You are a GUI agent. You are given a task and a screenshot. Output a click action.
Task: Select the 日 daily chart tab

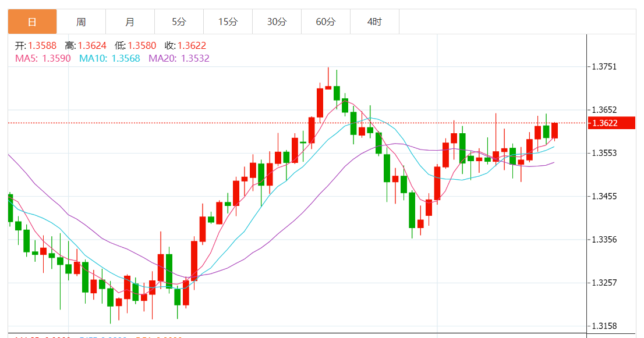pyautogui.click(x=32, y=22)
